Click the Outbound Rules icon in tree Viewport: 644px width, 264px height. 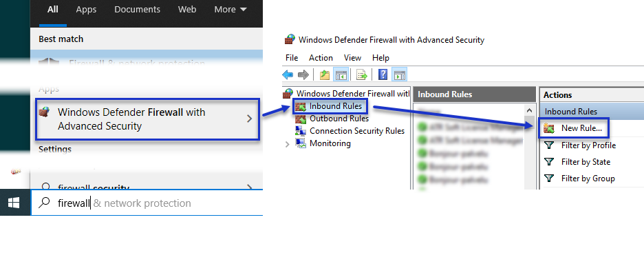coord(301,119)
